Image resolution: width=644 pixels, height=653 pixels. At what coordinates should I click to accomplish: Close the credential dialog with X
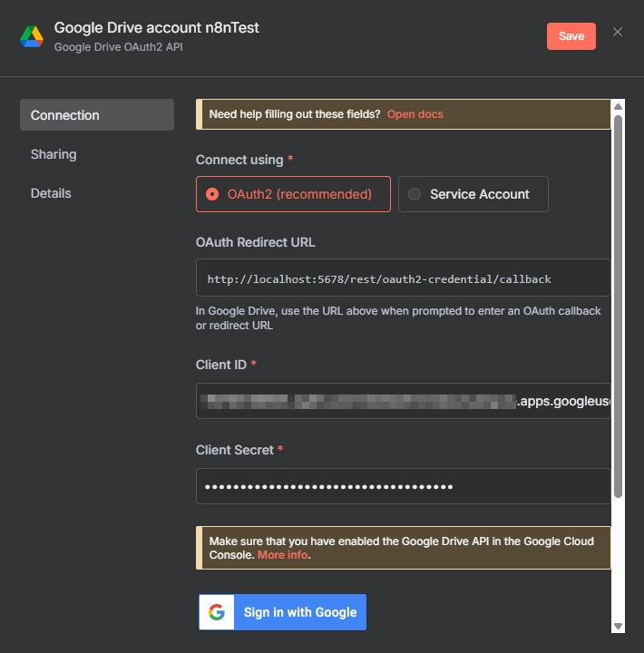(618, 32)
